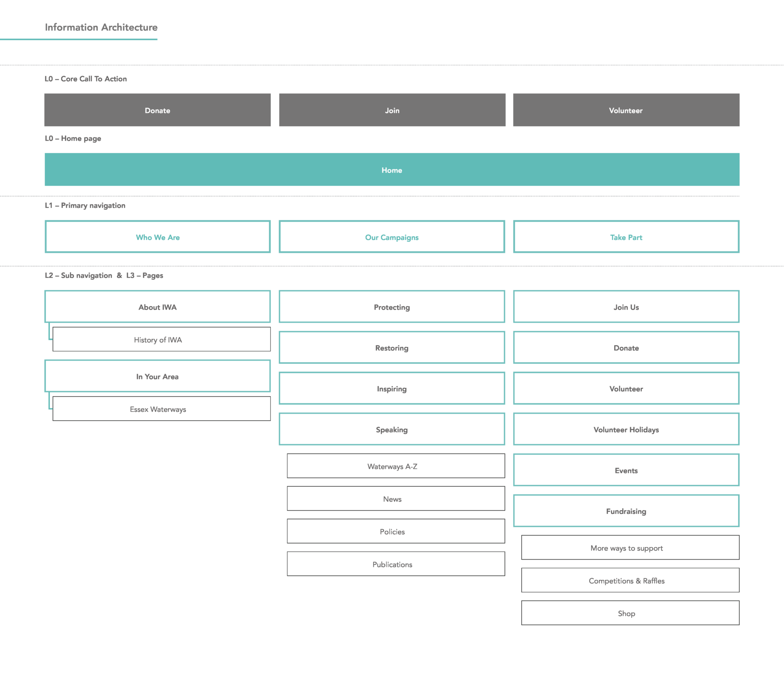
Task: Click the Join Us sub navigation box
Action: pos(626,307)
